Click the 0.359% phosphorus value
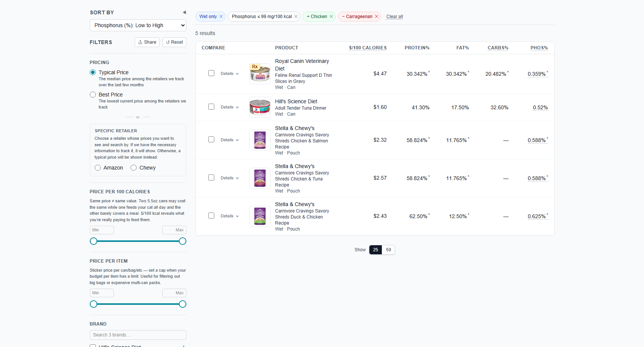This screenshot has height=347, width=644. (538, 74)
